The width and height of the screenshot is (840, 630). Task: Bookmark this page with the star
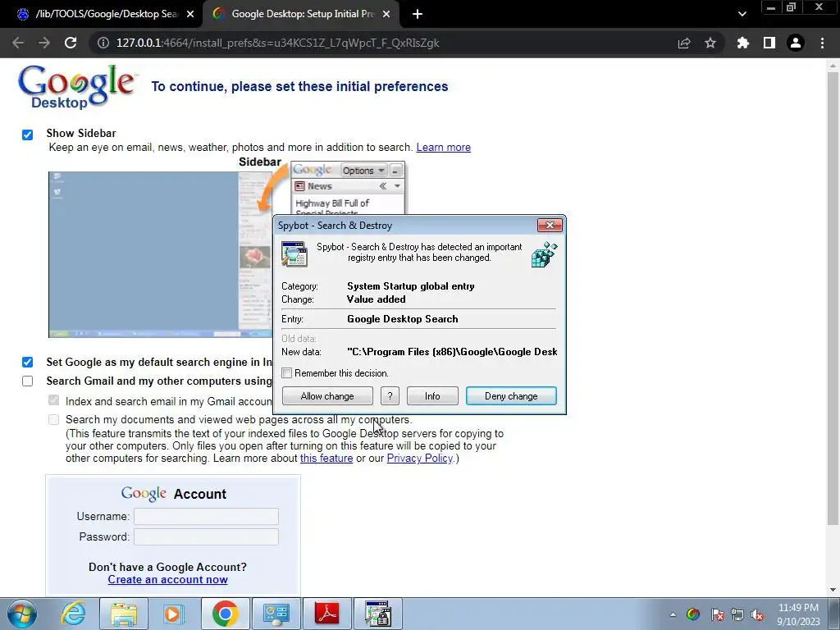click(710, 43)
